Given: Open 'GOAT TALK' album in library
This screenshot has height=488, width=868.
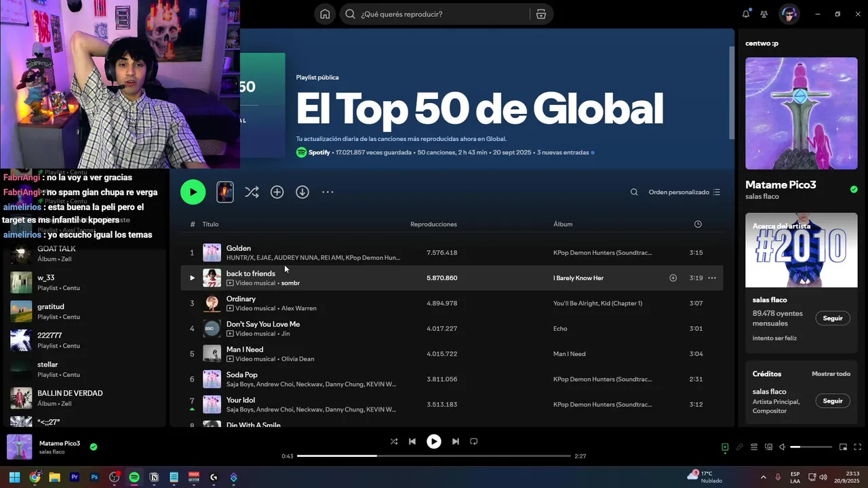Looking at the screenshot, I should click(85, 254).
